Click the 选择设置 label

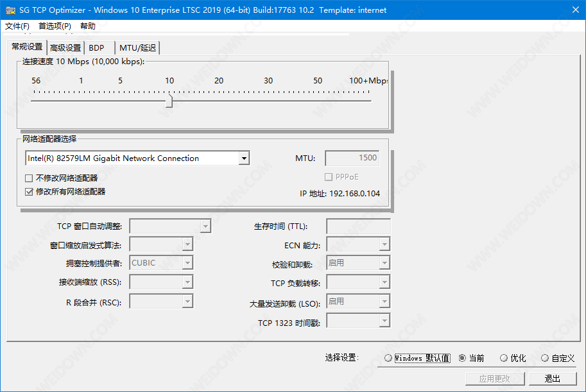coord(341,358)
